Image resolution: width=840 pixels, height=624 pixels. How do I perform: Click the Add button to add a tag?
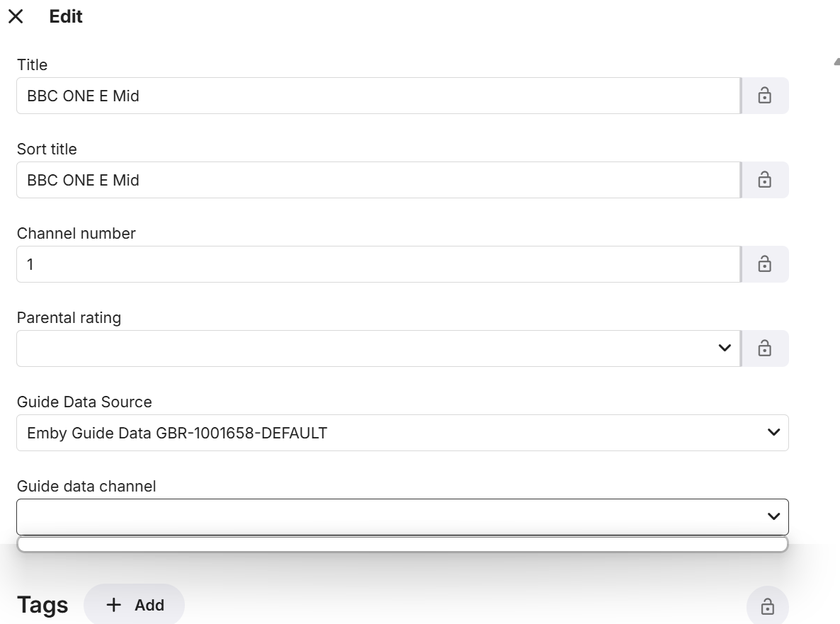point(134,605)
